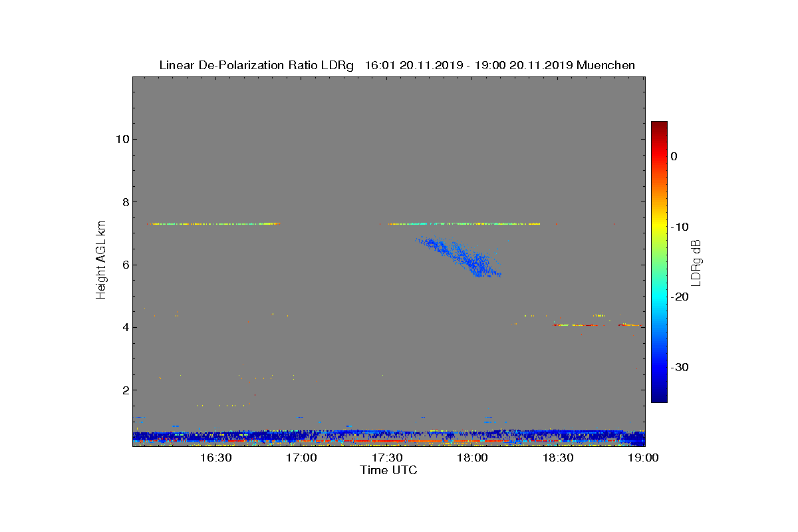Click the 18:00 time tick label
The height and width of the screenshot is (532, 798).
(473, 458)
